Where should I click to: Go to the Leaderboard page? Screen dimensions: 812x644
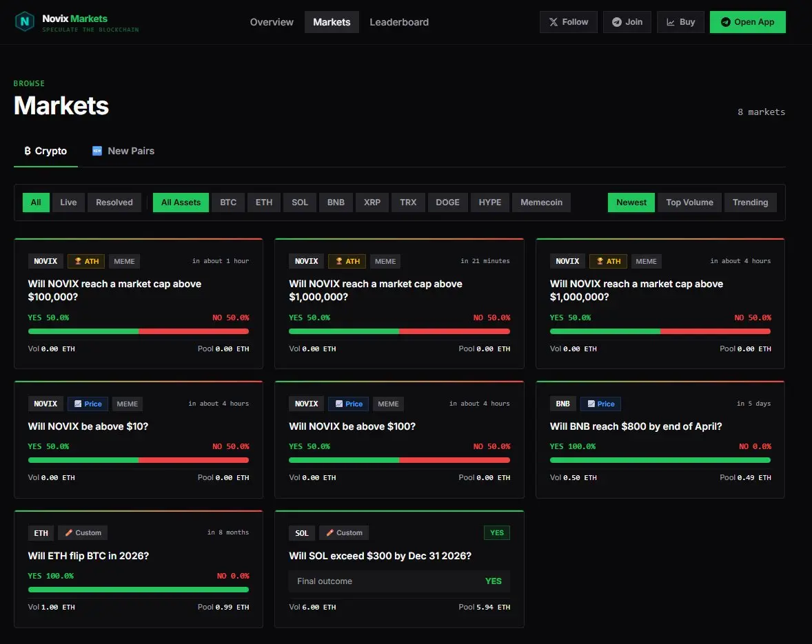point(398,22)
